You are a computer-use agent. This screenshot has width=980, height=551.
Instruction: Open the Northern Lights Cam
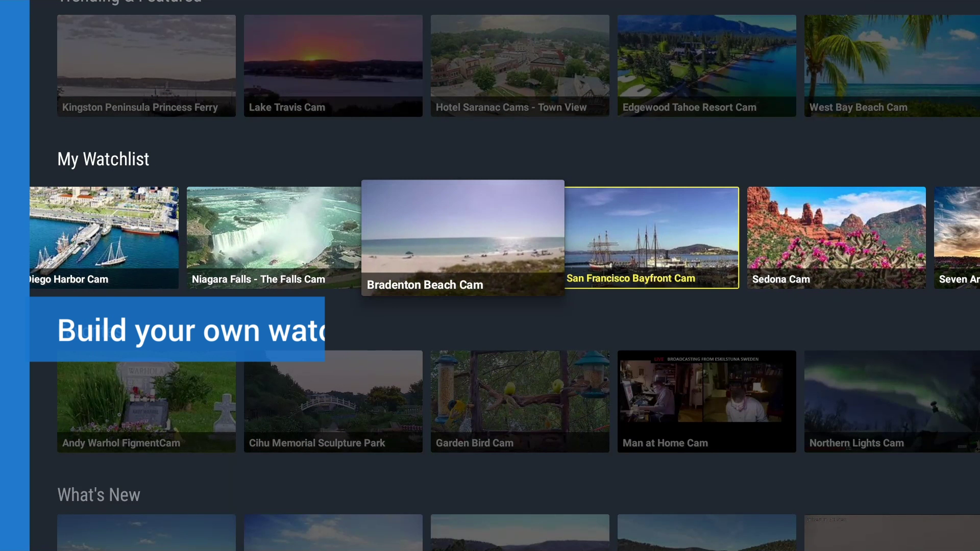(x=891, y=401)
